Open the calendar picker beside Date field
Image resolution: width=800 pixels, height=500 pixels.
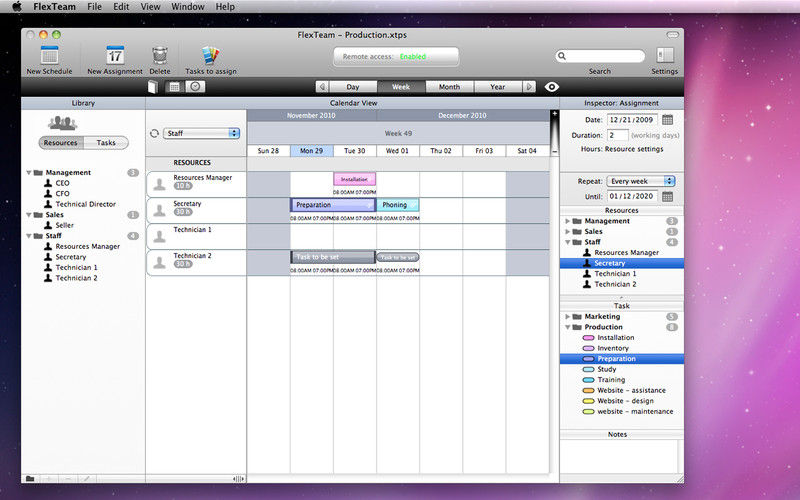pos(668,120)
